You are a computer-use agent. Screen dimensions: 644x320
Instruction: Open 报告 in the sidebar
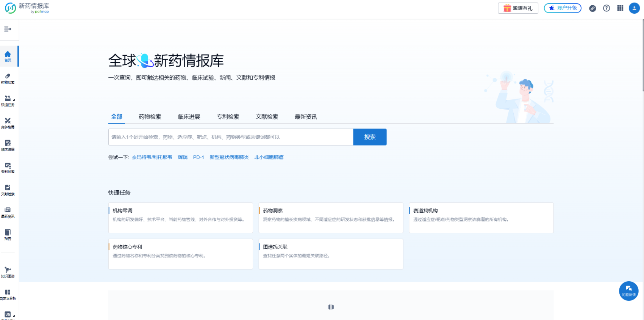coord(8,234)
